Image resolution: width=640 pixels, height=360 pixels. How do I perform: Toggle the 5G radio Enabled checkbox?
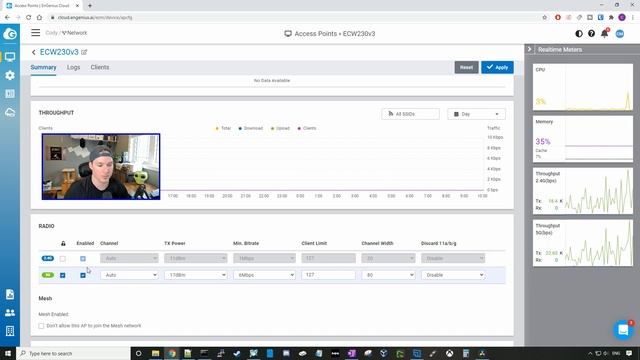[83, 275]
